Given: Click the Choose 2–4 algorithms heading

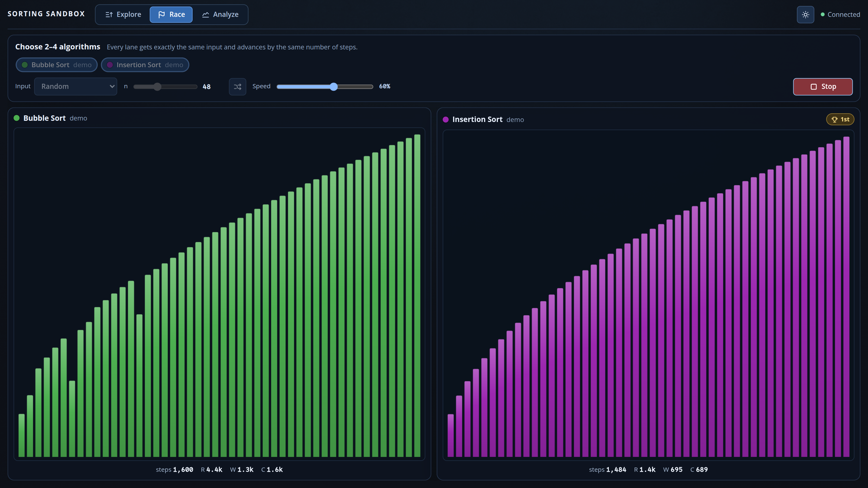Looking at the screenshot, I should [58, 46].
